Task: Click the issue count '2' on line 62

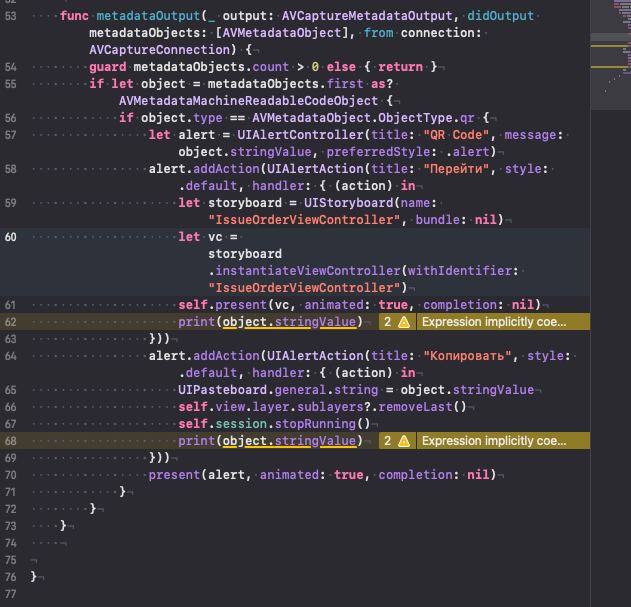Action: pos(388,322)
